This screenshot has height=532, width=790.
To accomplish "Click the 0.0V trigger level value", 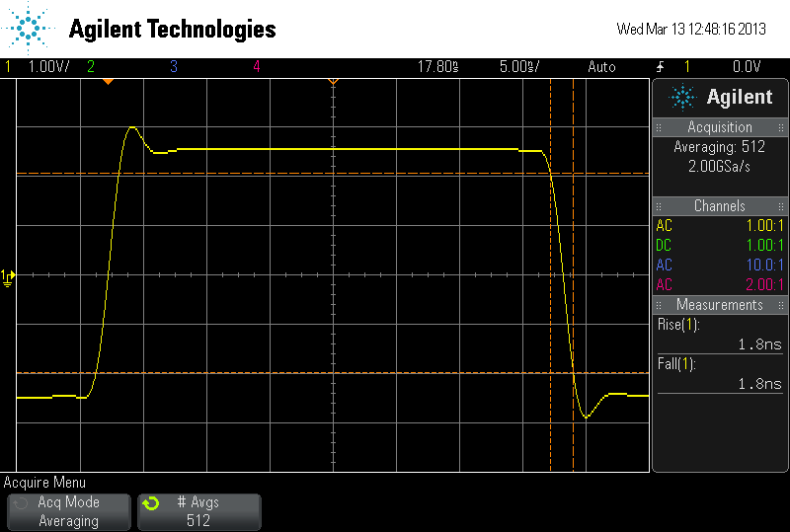I will click(747, 66).
